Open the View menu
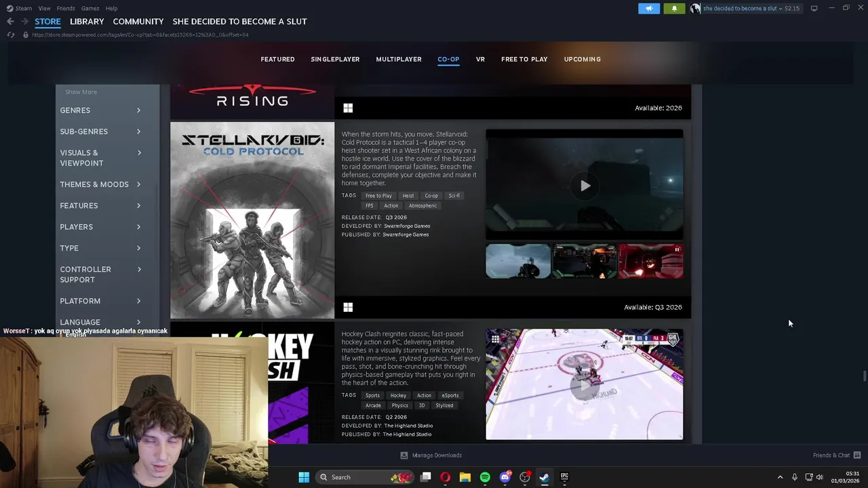Viewport: 868px width, 488px height. coord(44,8)
